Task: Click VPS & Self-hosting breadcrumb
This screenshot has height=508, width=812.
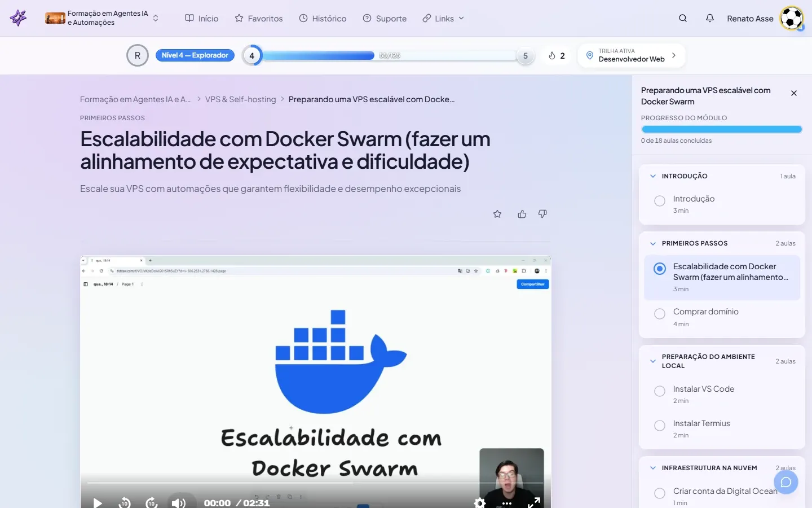Action: coord(241,99)
